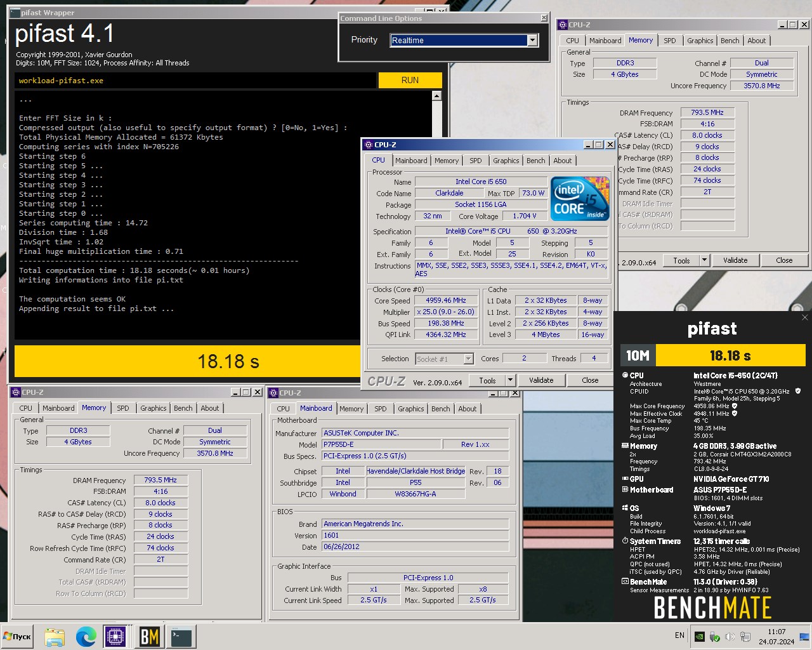Click the BenchMate version icon in result panel
The image size is (812, 650).
[625, 581]
